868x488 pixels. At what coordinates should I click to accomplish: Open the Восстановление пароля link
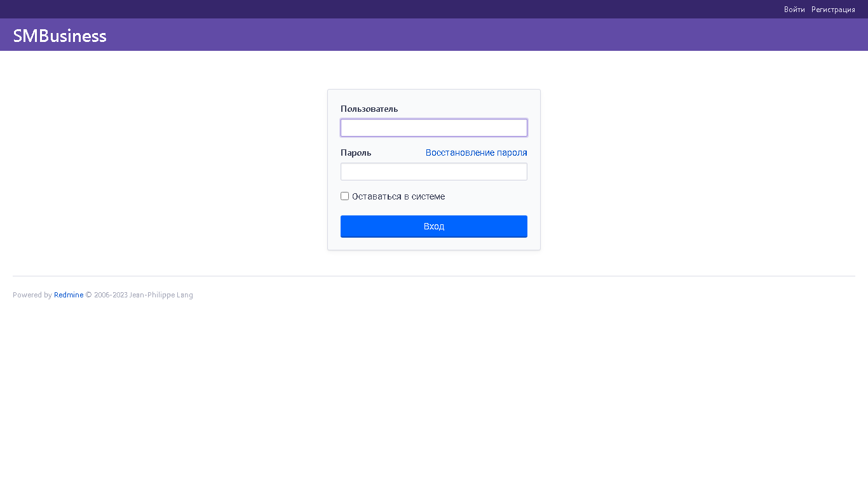477,152
